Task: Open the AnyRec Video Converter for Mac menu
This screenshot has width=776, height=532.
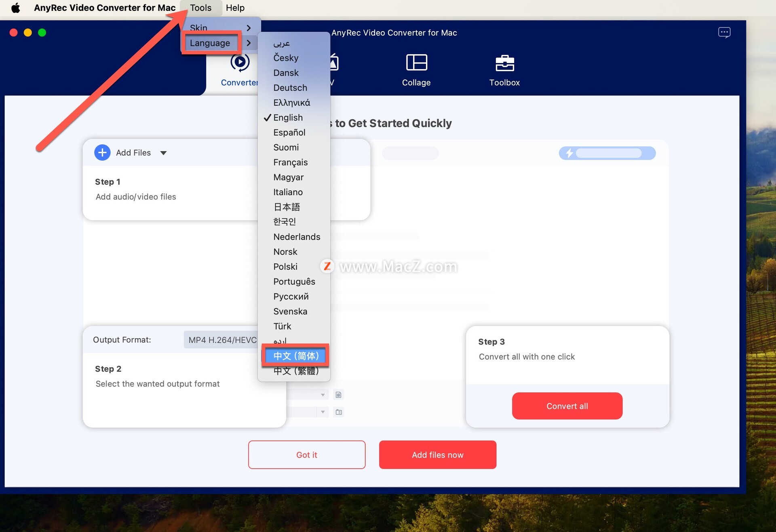Action: point(105,8)
